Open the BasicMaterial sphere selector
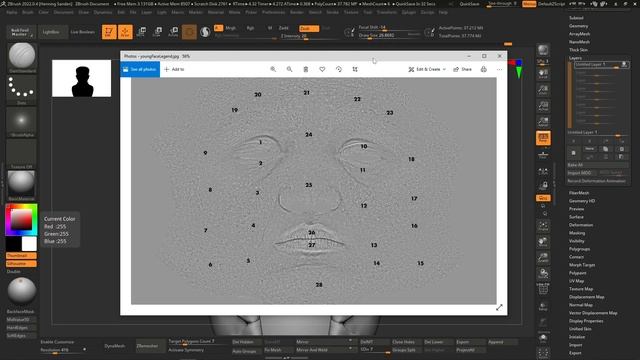The image size is (640, 360). pyautogui.click(x=22, y=184)
